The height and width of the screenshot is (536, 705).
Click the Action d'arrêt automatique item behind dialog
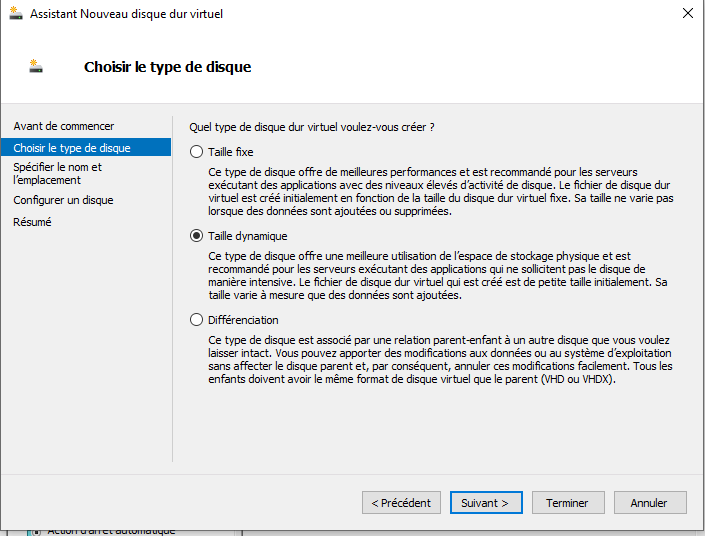coord(111,532)
